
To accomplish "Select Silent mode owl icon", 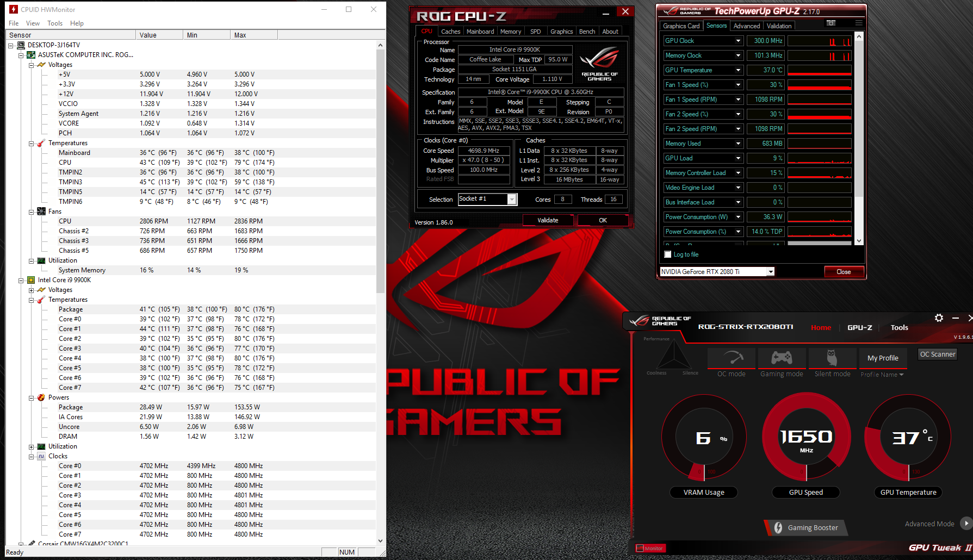I will 832,358.
